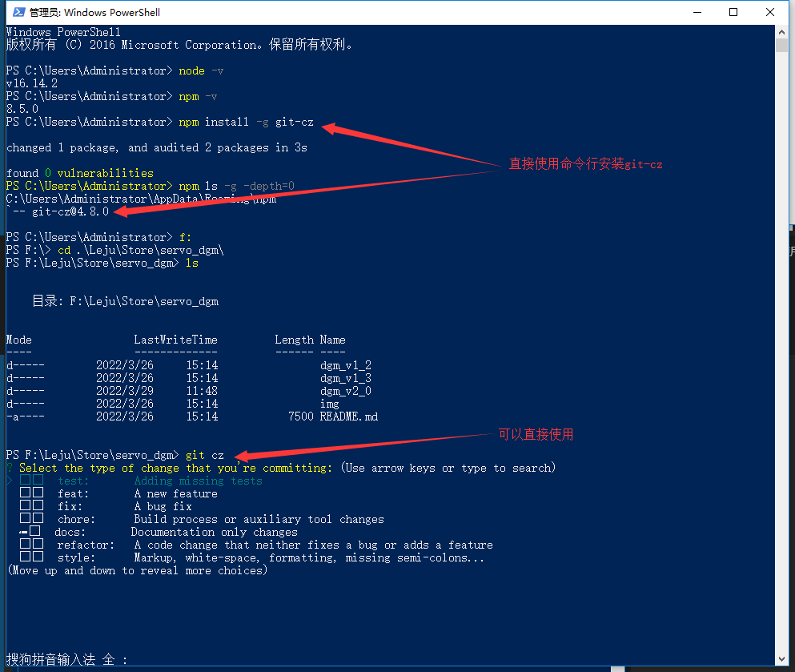Select the feat commit type

pyautogui.click(x=73, y=493)
